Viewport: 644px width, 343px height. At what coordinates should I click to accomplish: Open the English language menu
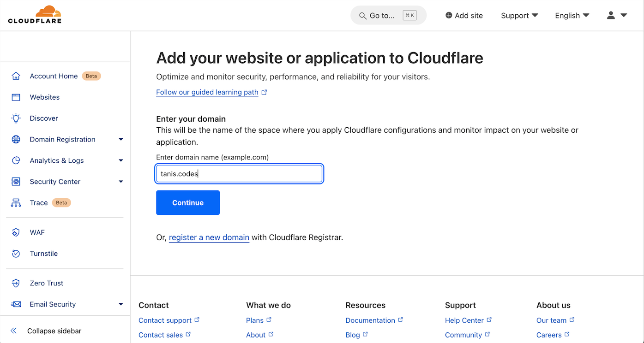pos(572,15)
